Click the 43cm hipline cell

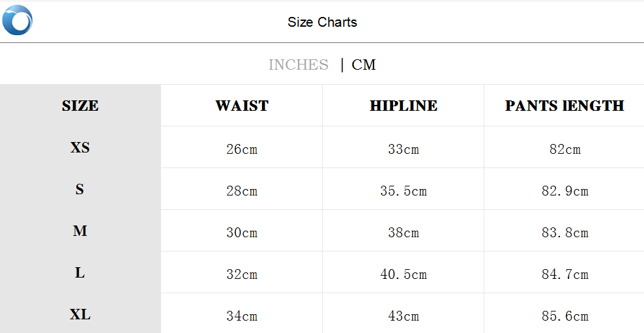tap(403, 316)
